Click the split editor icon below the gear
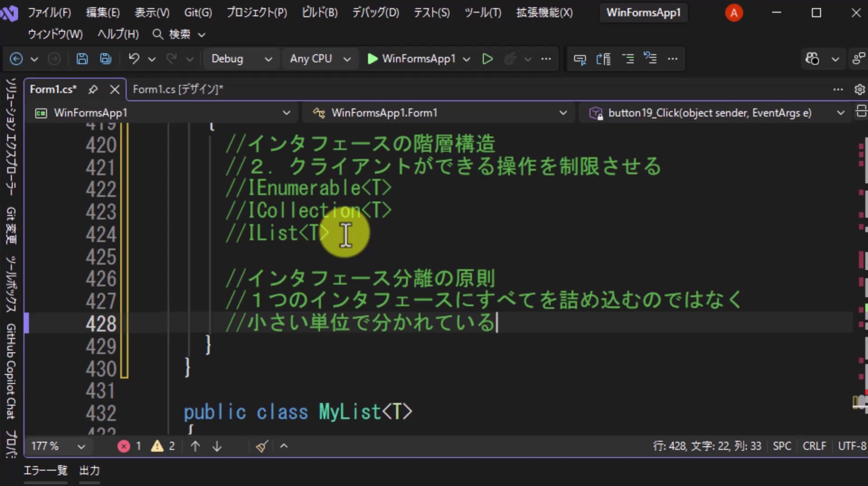Viewport: 868px width, 486px height. (x=861, y=111)
